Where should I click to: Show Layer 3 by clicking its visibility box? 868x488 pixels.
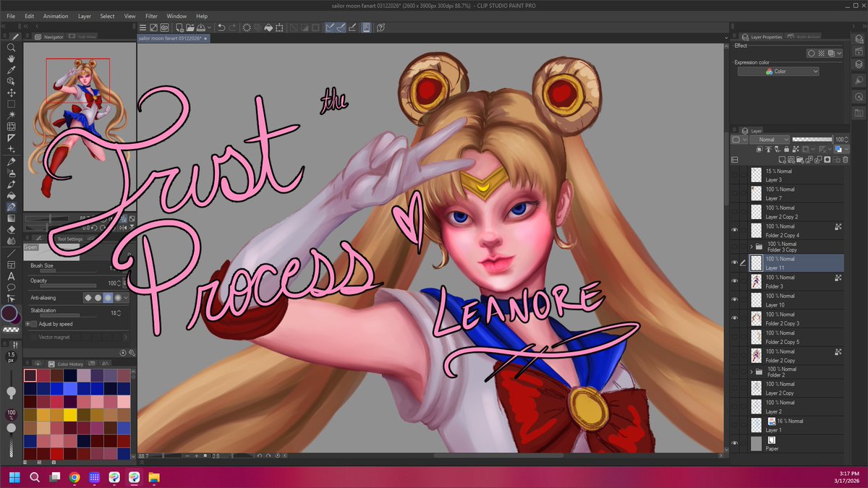click(x=735, y=175)
